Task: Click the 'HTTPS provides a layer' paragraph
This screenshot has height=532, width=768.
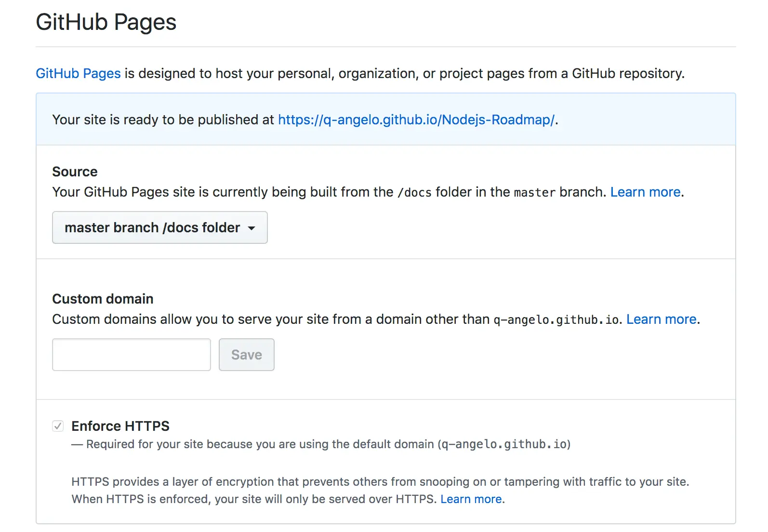Action: point(380,482)
